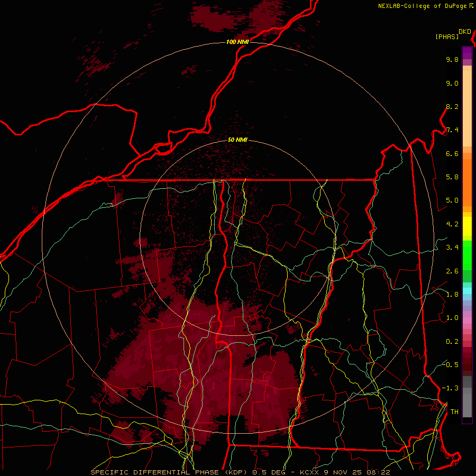Select the 4.2 scale value
Image resolution: width=476 pixels, height=476 pixels.
coord(452,224)
